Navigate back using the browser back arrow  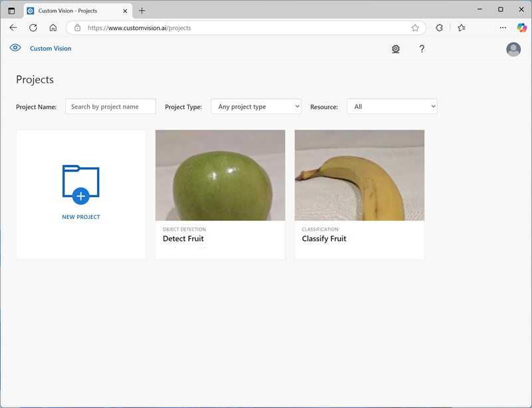(13, 28)
